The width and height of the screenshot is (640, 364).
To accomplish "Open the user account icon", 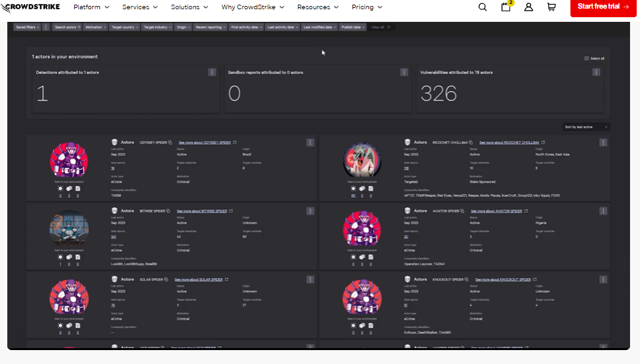I will pyautogui.click(x=529, y=7).
